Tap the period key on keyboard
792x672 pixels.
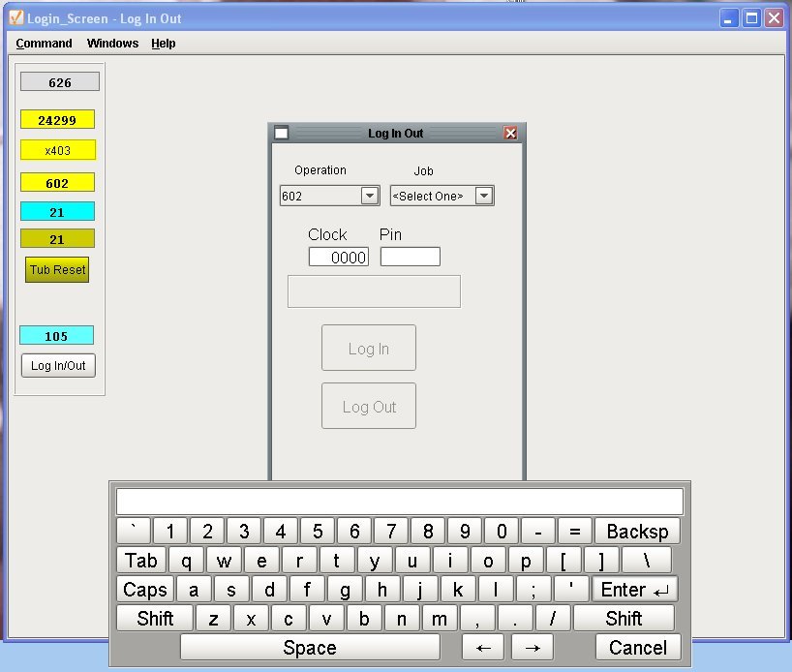515,619
